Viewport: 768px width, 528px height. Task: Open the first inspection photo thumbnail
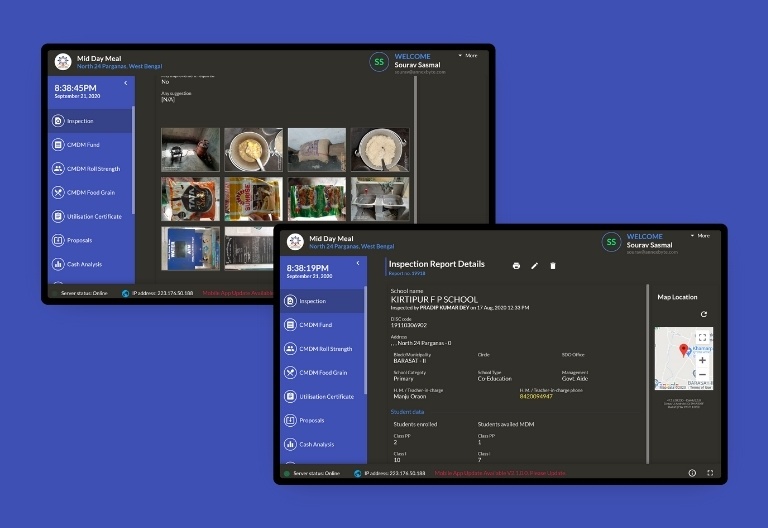pyautogui.click(x=190, y=149)
